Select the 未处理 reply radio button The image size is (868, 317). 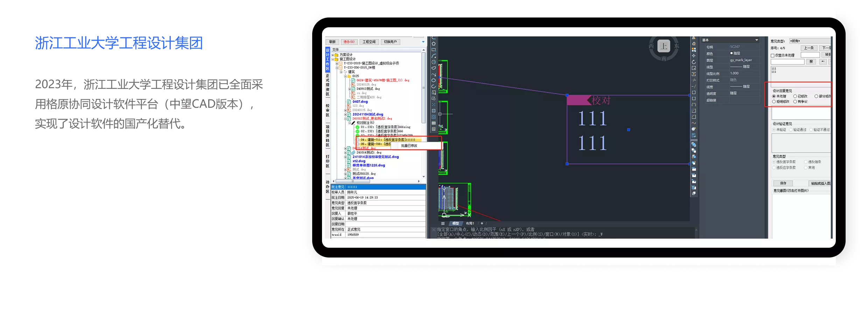(774, 96)
